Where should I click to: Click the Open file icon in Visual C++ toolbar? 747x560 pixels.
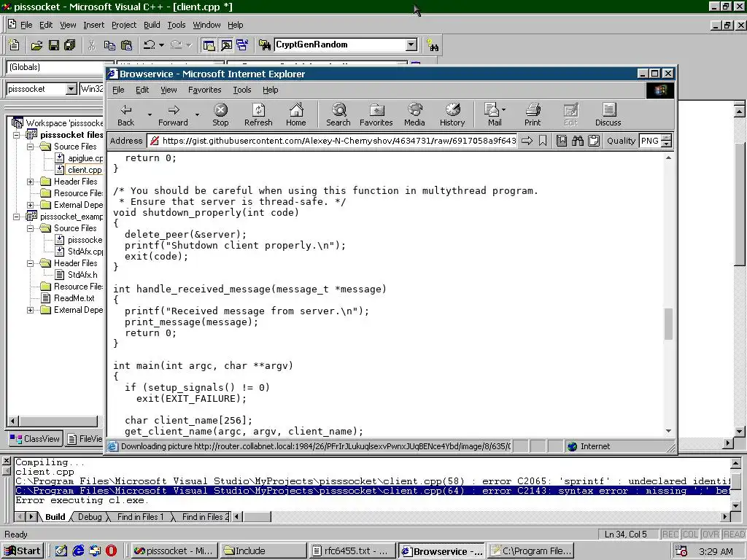pyautogui.click(x=36, y=45)
